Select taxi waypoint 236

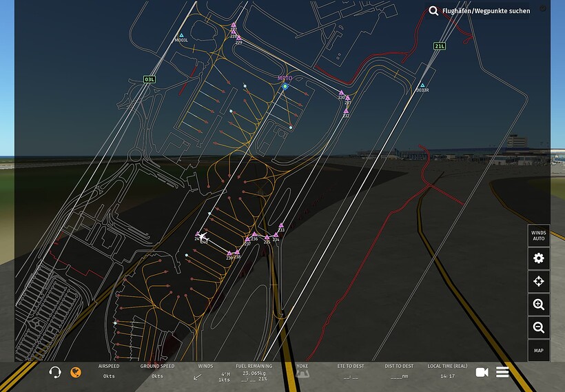pos(254,234)
